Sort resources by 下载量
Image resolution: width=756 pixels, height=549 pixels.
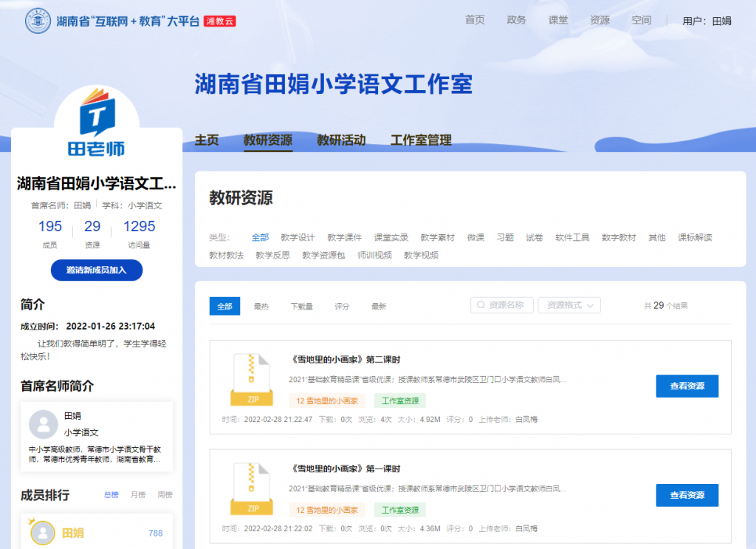(301, 306)
